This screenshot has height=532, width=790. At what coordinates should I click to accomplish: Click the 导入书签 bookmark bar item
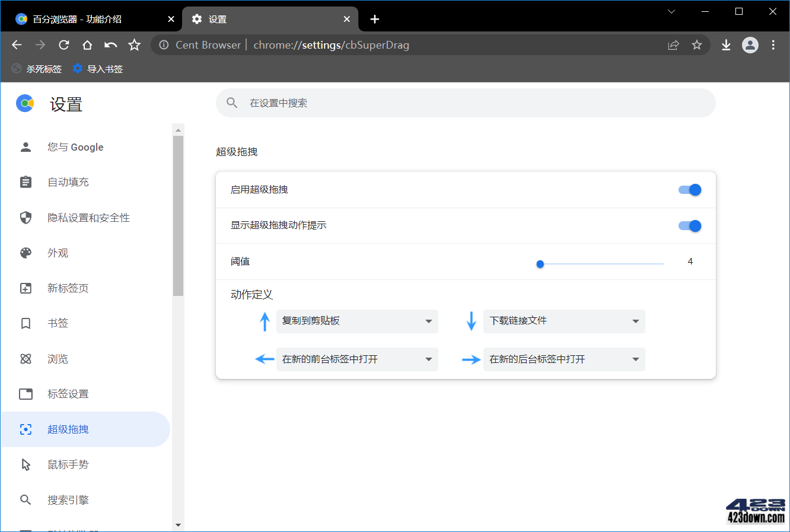(97, 68)
